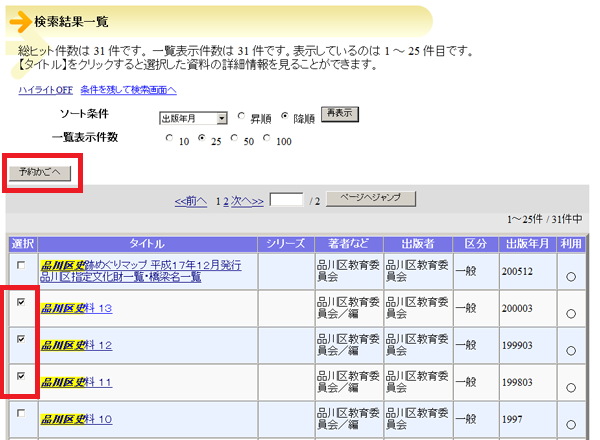
Task: Click the 1～25件 / 31件中 count text
Action: coord(545,219)
